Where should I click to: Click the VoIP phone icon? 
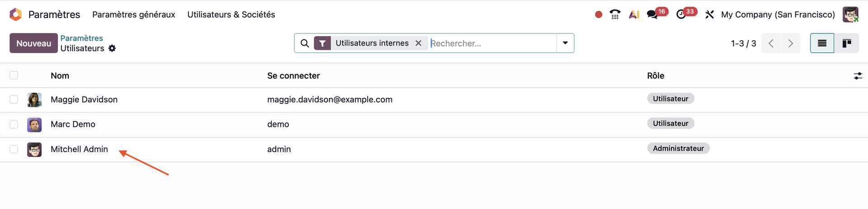tap(615, 14)
